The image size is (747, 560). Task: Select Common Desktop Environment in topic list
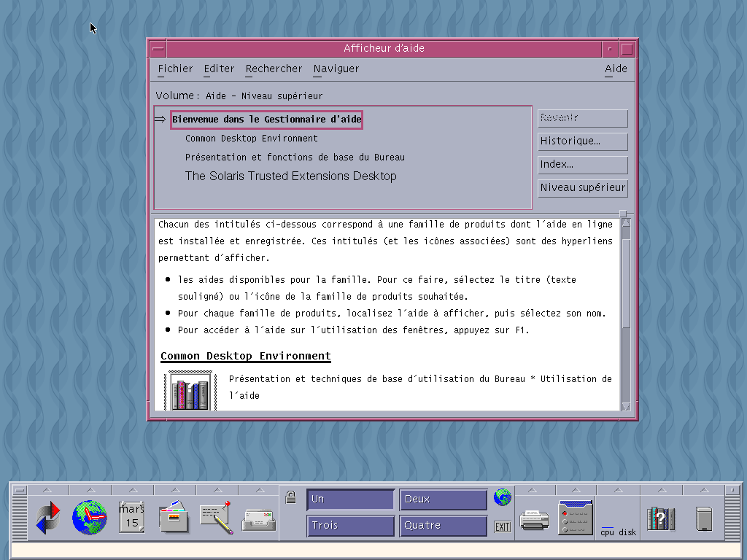pyautogui.click(x=252, y=139)
